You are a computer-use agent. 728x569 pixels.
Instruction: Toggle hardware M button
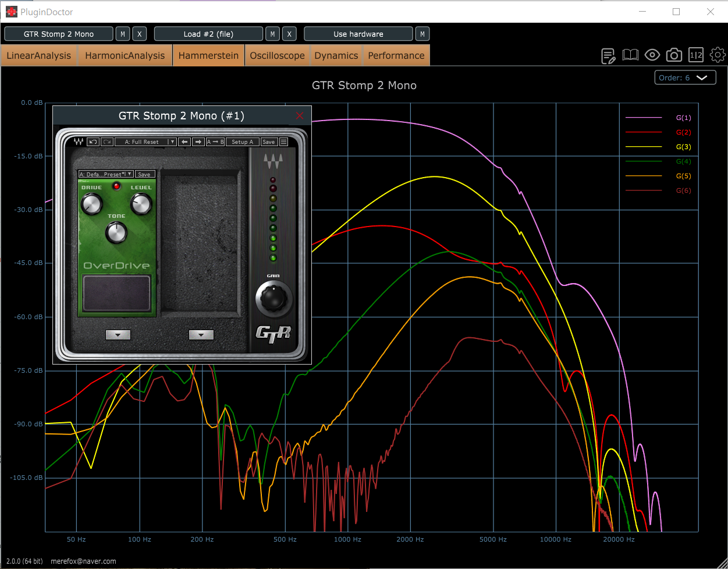[422, 34]
